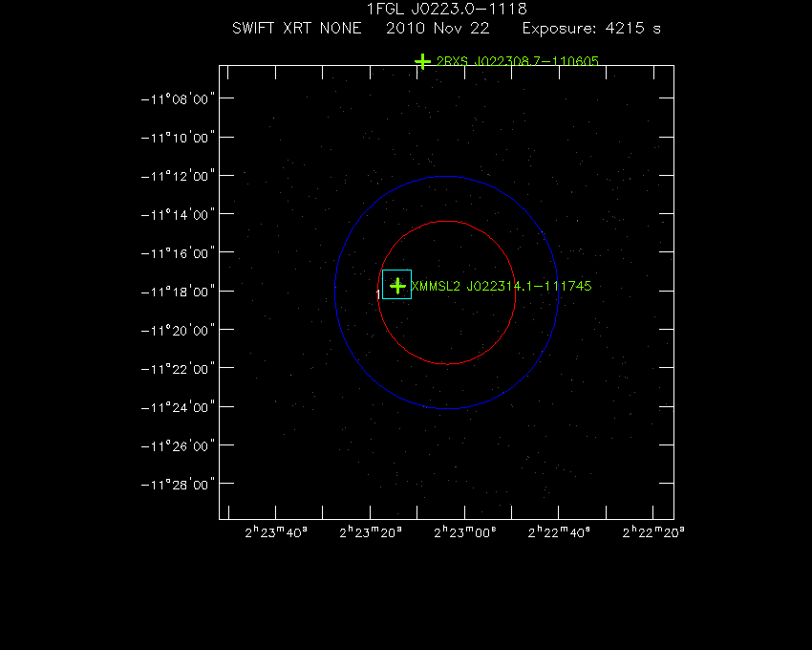
Task: Click the right ascension label 2h23m40s
Action: tap(276, 532)
